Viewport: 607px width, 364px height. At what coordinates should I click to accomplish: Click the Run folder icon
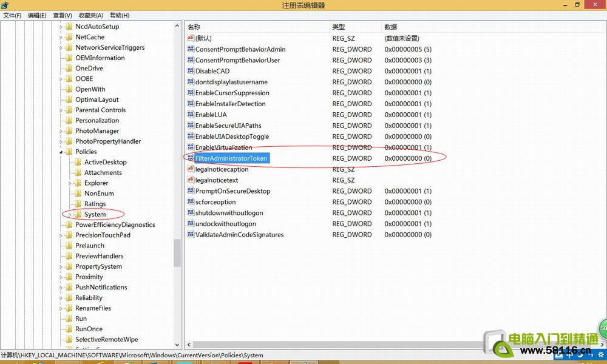[69, 318]
